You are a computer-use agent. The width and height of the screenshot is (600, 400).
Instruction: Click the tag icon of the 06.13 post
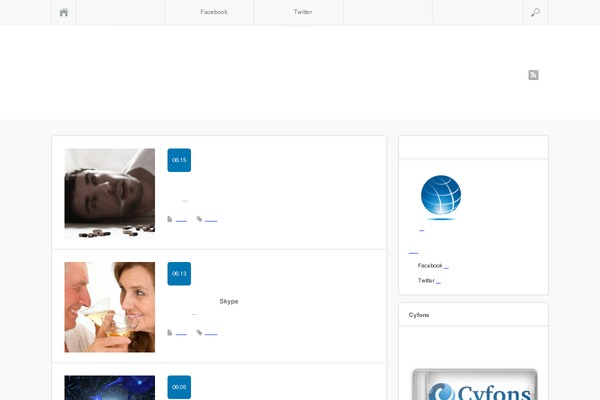199,333
